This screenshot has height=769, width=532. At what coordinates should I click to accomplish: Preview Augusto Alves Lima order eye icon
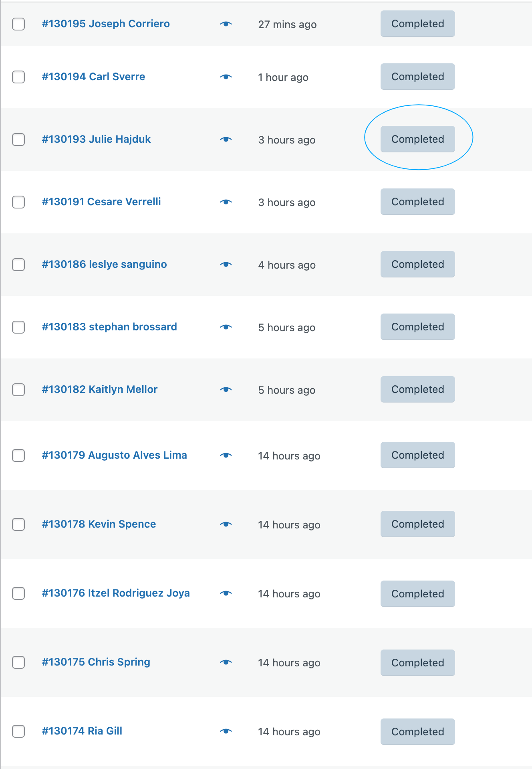(226, 455)
